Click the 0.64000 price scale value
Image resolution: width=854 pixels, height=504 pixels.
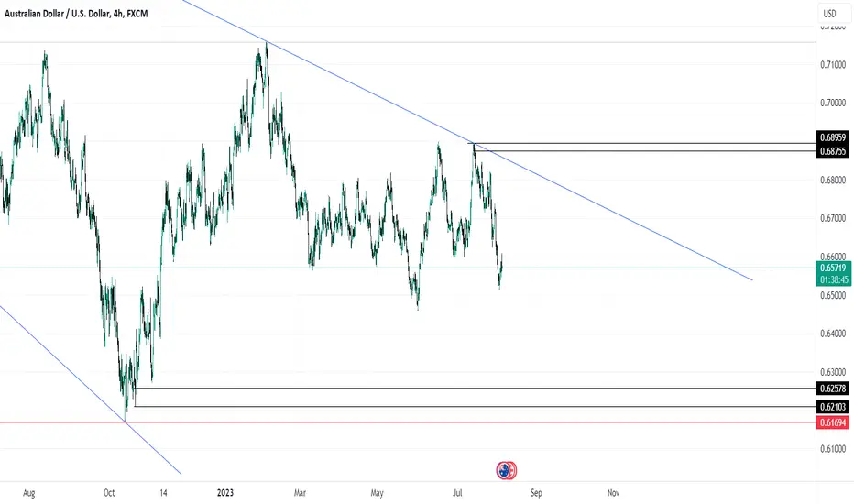click(833, 334)
